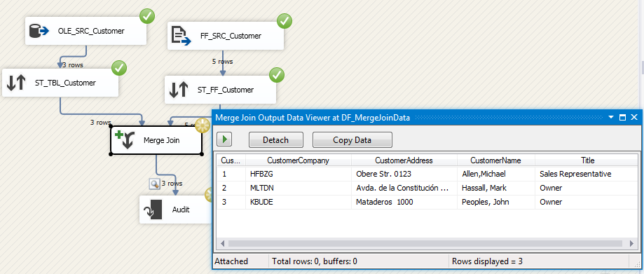This screenshot has height=274, width=644.
Task: Click the customer ID 1 cell
Action: 231,174
